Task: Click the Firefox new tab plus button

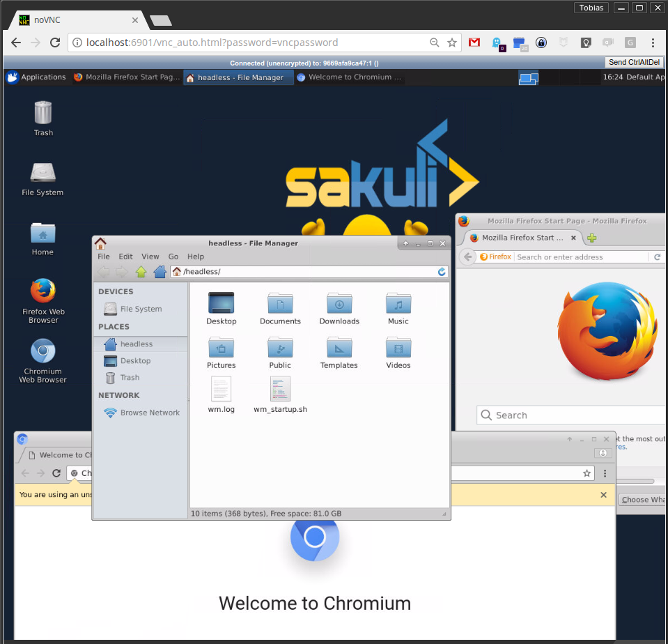Action: (591, 238)
